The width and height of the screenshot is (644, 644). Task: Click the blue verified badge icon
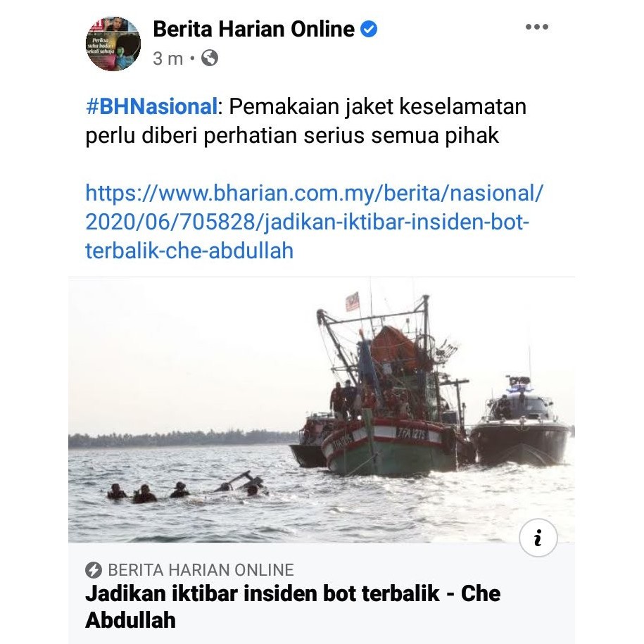(x=369, y=29)
